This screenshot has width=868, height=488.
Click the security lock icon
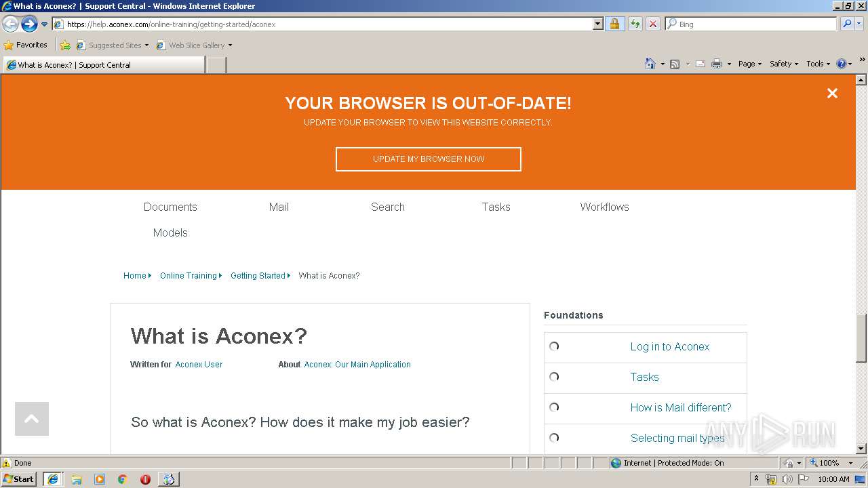(x=614, y=24)
